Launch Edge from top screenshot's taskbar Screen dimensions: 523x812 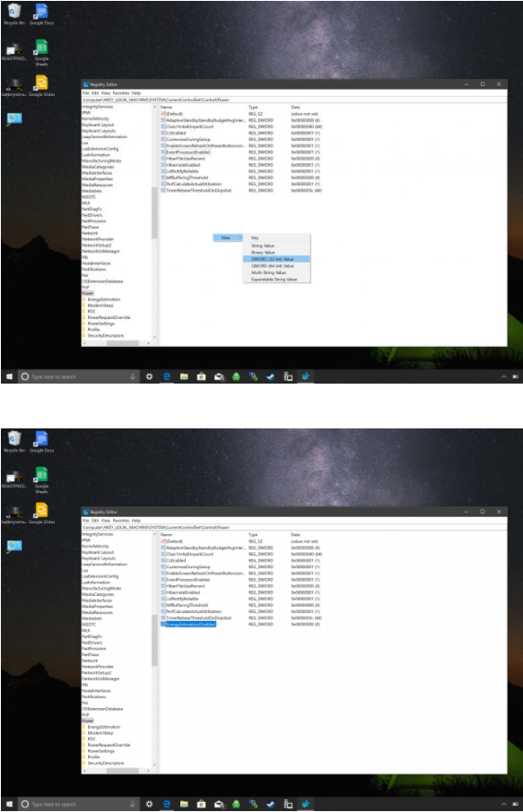(x=166, y=376)
